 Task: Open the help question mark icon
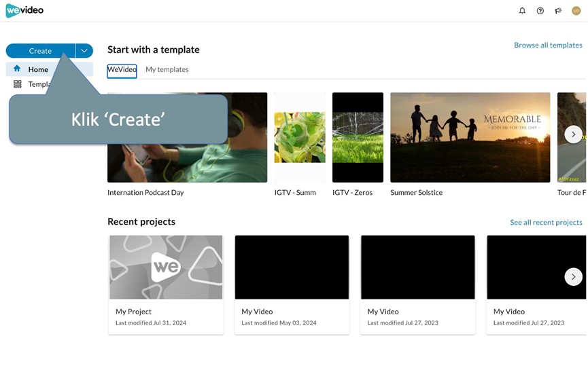(540, 11)
